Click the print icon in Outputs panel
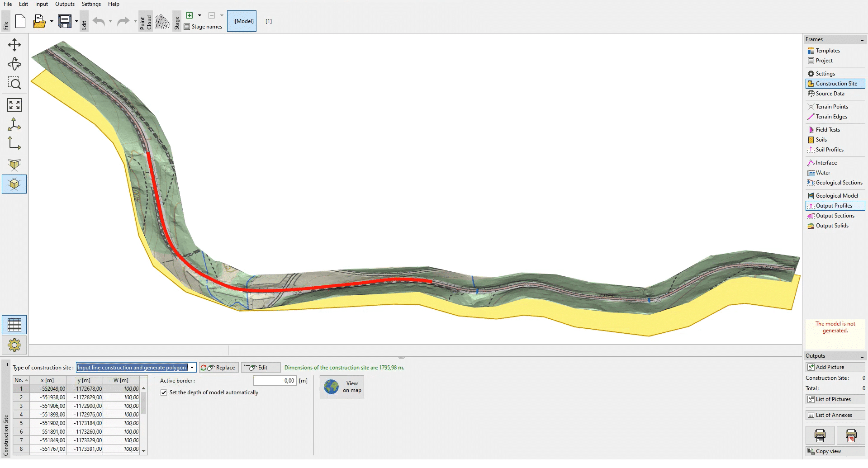Viewport: 868px width, 468px height. (x=820, y=435)
